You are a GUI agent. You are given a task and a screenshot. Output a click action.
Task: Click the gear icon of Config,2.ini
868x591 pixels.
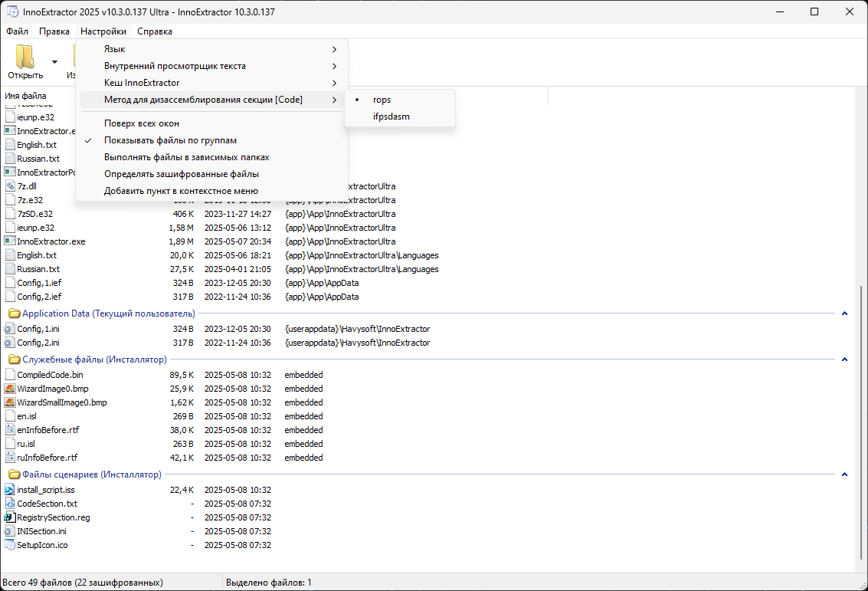(10, 343)
